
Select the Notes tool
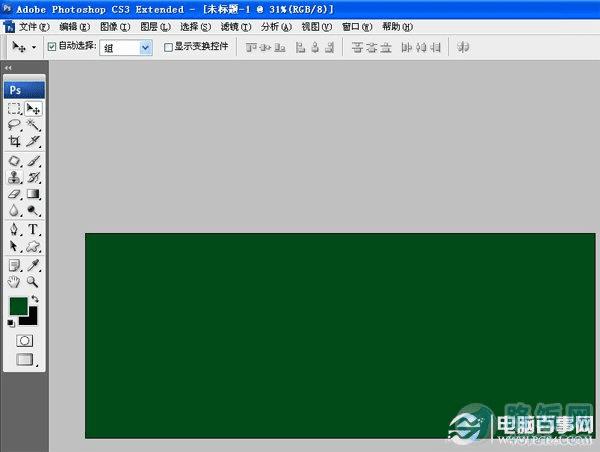pyautogui.click(x=15, y=265)
